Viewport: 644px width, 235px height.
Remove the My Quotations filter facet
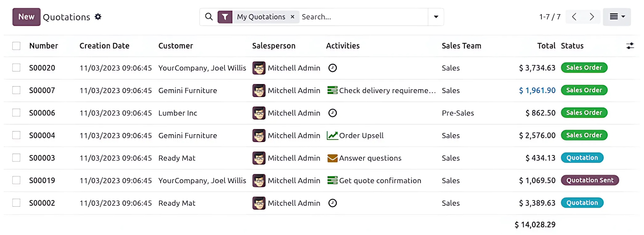point(292,17)
